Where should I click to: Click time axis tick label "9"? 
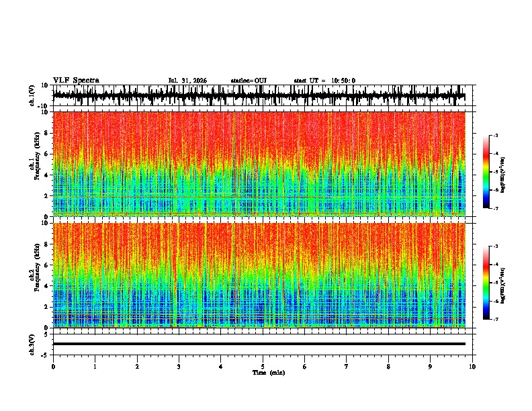point(430,367)
